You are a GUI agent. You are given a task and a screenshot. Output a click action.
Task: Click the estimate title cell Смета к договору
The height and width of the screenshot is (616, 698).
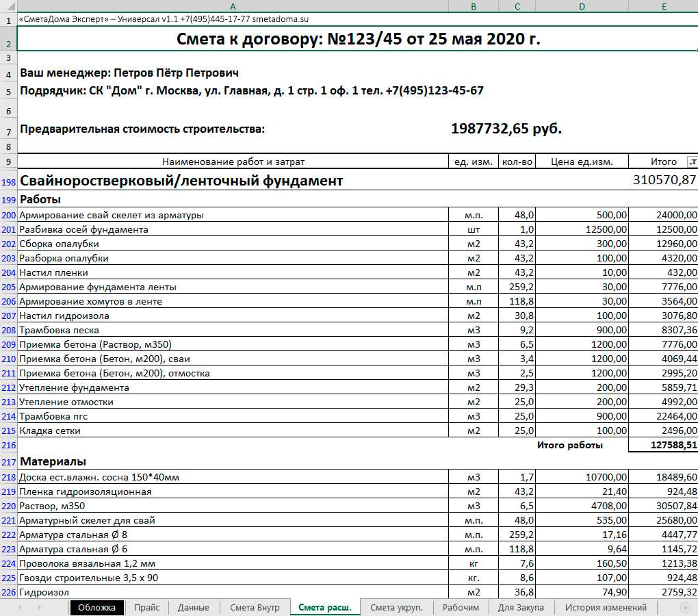358,40
